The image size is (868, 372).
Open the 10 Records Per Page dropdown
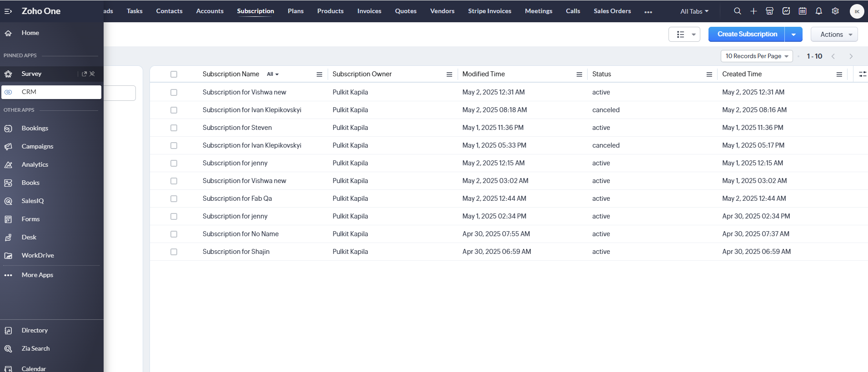tap(757, 56)
